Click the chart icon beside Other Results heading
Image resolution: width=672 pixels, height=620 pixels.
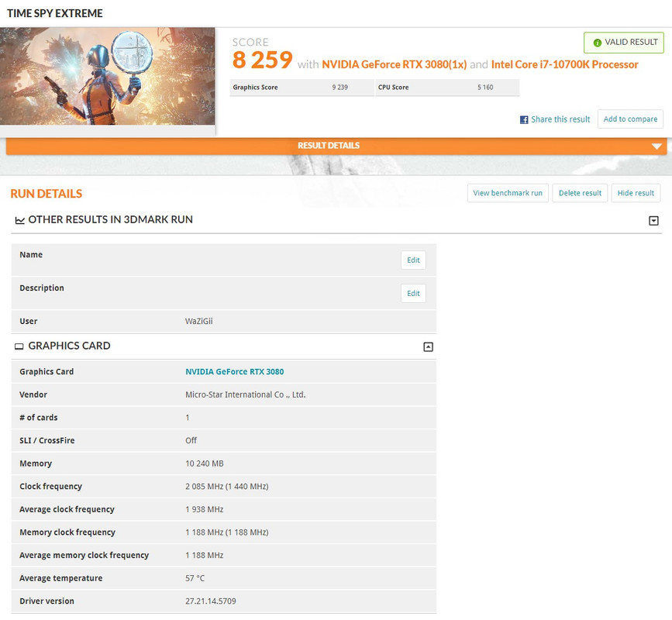(x=19, y=220)
